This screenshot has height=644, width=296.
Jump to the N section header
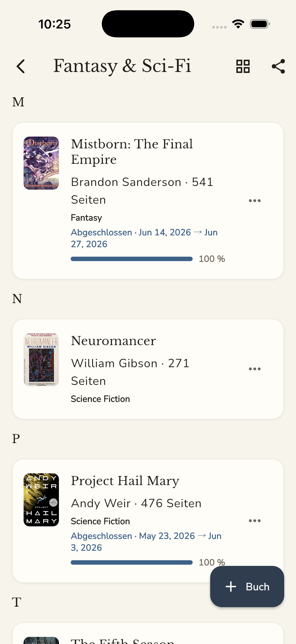(17, 298)
